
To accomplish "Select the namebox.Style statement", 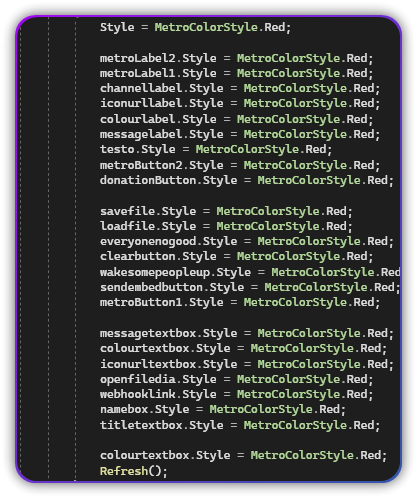I will pyautogui.click(x=223, y=409).
